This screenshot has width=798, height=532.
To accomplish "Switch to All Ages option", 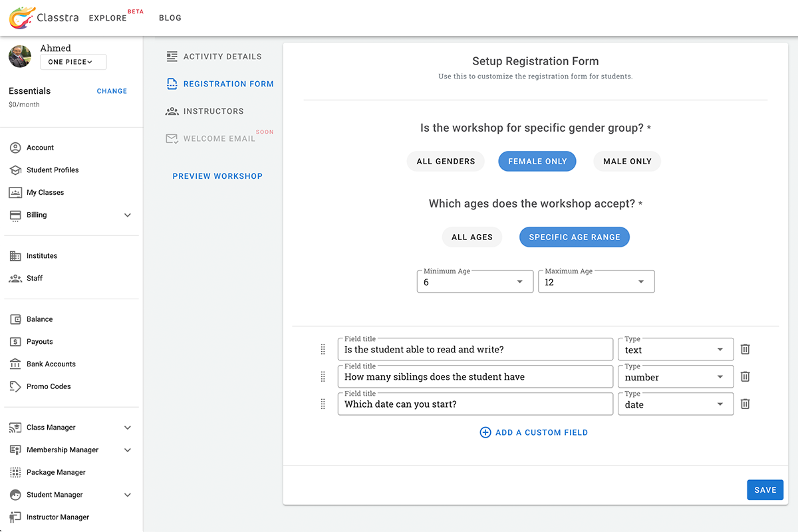I will click(471, 237).
